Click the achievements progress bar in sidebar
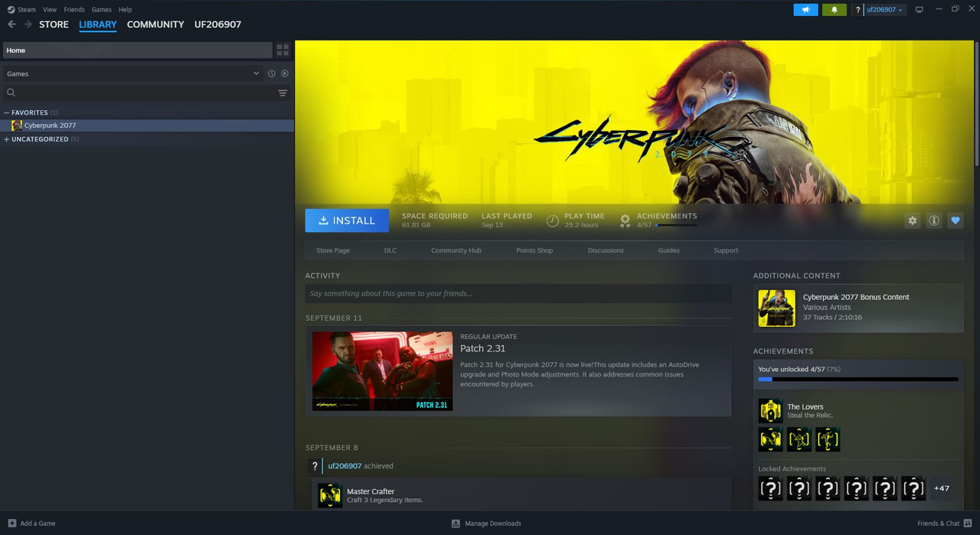The height and width of the screenshot is (535, 980). (858, 379)
